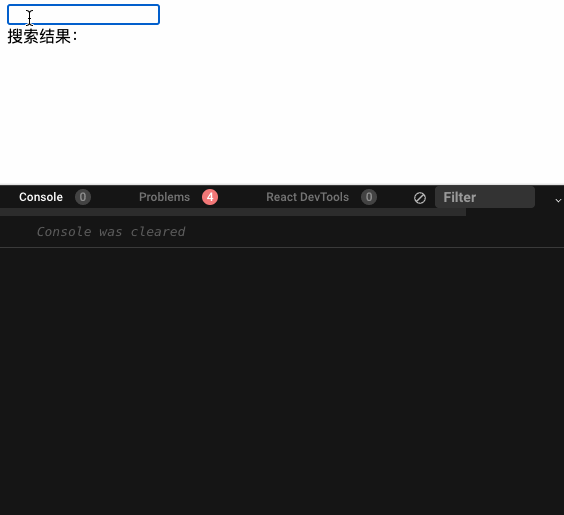The image size is (564, 515).
Task: Click the React DevTools count badge
Action: tap(369, 197)
